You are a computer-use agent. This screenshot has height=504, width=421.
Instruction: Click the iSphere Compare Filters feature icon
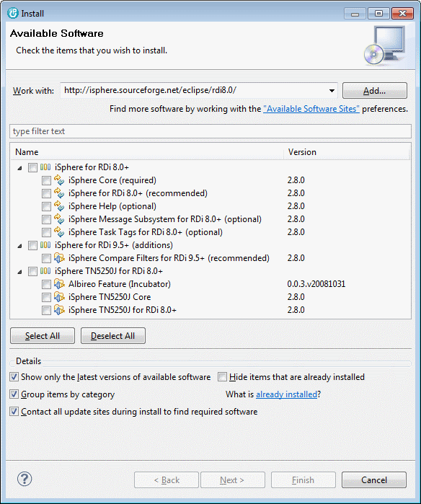click(x=59, y=258)
